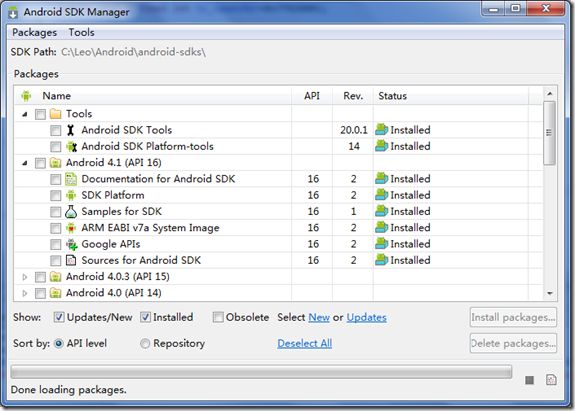Open the Packages menu
This screenshot has height=411, width=575.
coord(34,33)
